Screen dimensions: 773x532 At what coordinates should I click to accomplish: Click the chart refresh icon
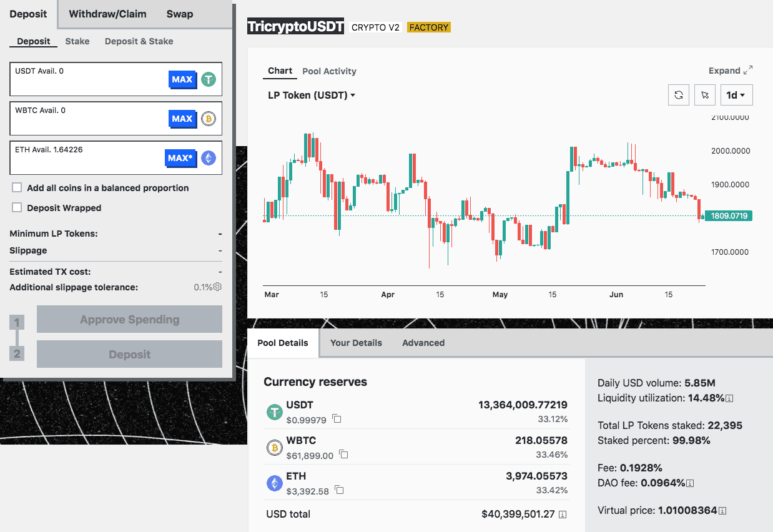pos(679,96)
